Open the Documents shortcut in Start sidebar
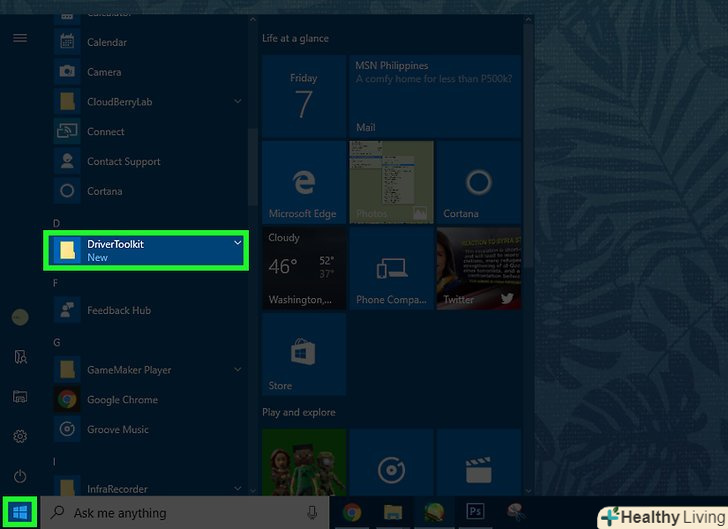 (x=20, y=357)
